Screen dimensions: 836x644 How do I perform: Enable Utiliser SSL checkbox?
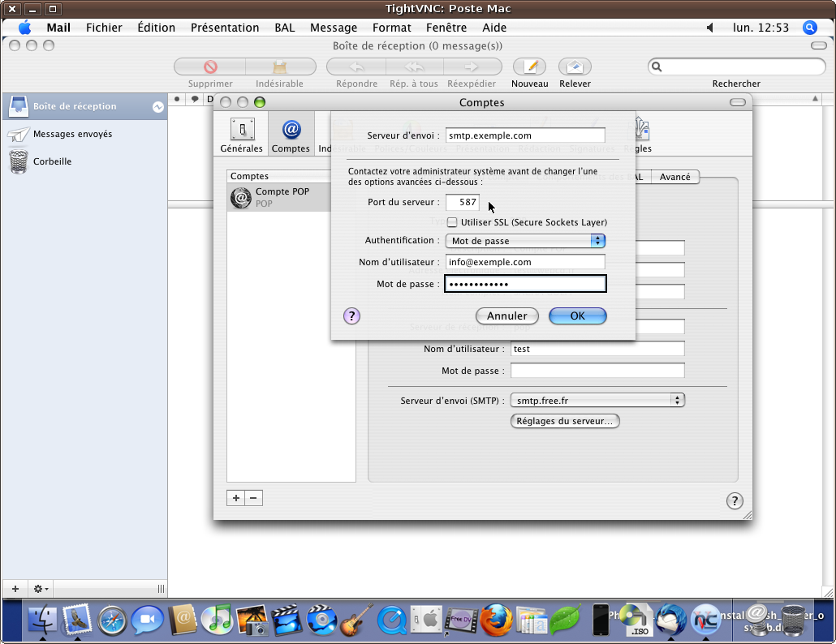(452, 222)
